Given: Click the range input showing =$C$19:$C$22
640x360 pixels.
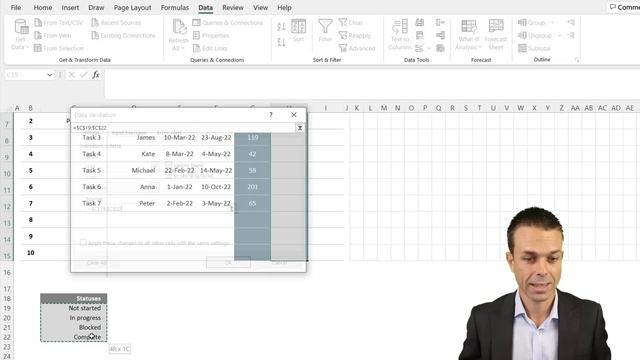Looking at the screenshot, I should click(183, 128).
